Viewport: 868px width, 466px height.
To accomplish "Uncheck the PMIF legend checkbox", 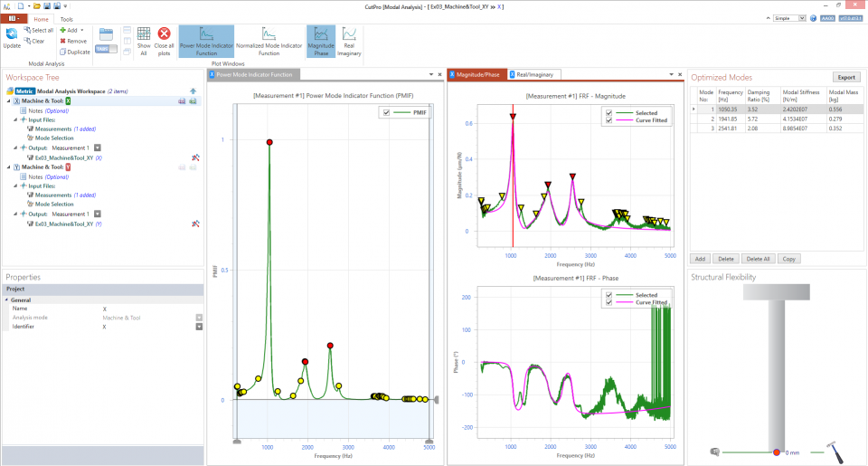I will click(x=386, y=112).
